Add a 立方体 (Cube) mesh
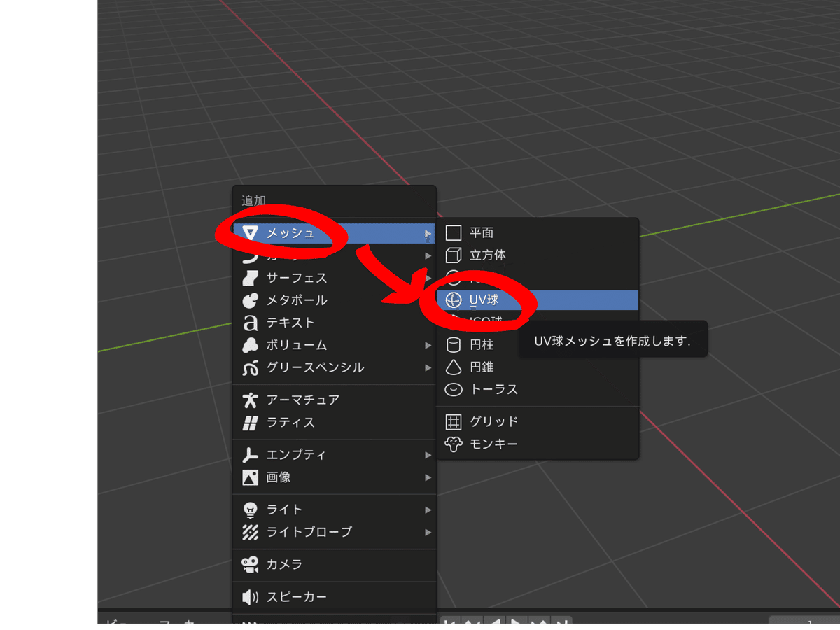This screenshot has width=840, height=630. tap(491, 255)
